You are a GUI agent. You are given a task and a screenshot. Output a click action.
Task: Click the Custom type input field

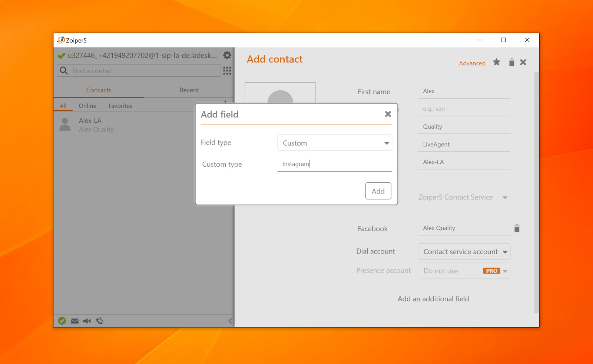pyautogui.click(x=334, y=164)
